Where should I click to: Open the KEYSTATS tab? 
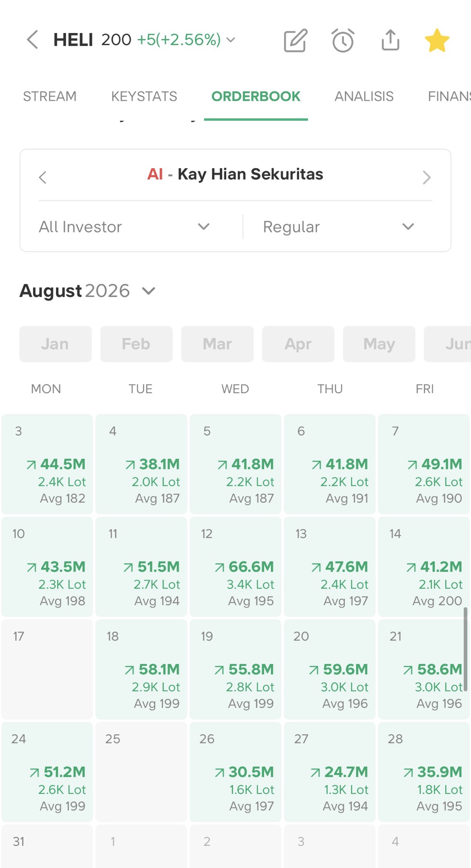tap(144, 96)
